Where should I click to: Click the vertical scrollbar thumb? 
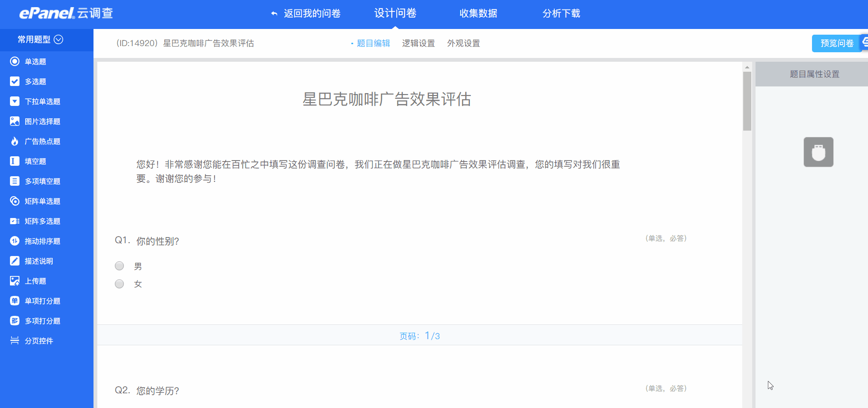747,101
